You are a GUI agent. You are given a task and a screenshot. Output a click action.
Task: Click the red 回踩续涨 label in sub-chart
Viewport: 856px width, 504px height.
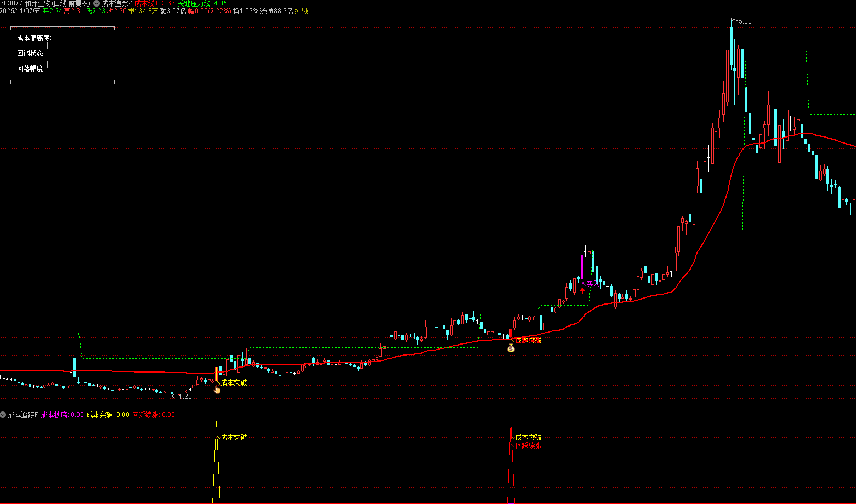click(528, 445)
